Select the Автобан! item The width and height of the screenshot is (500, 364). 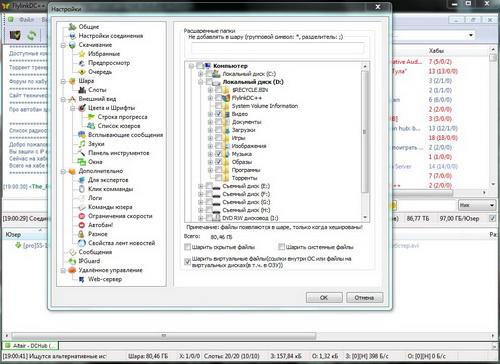[100, 225]
